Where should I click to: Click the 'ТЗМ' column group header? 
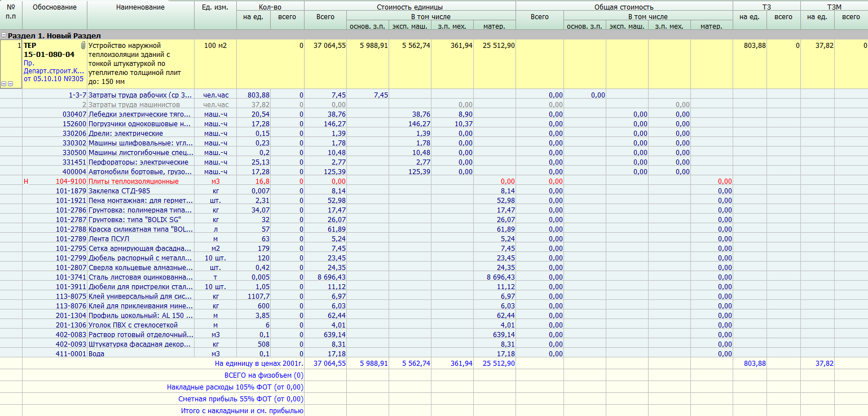pos(834,7)
